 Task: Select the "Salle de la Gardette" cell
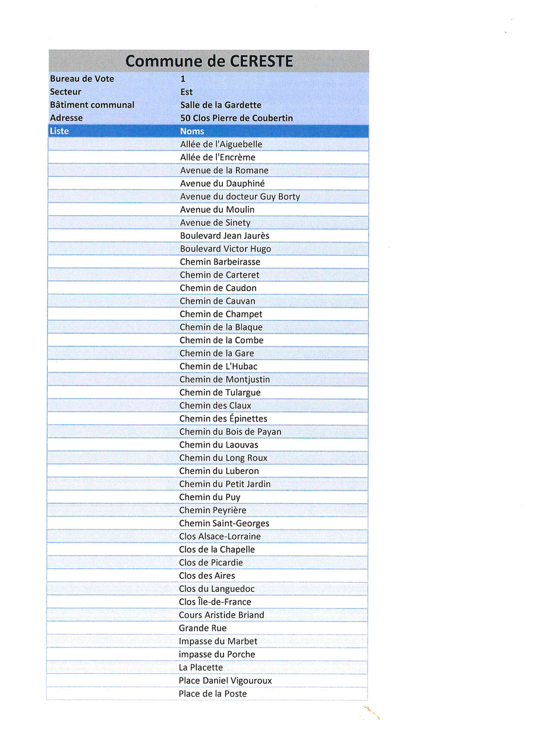tap(221, 105)
